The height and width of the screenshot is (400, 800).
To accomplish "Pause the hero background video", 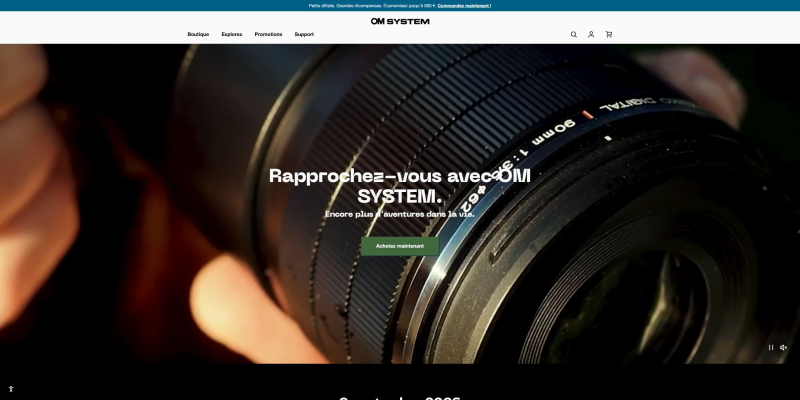I will pos(771,347).
